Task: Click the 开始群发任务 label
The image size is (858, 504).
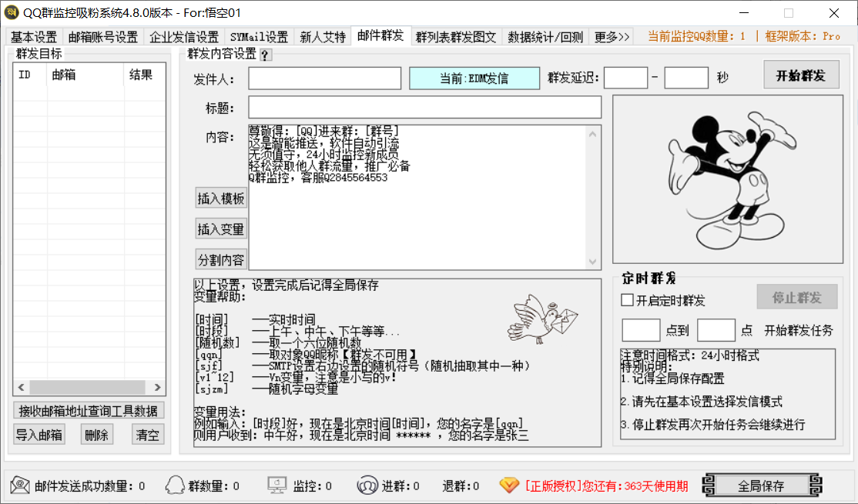Action: click(x=799, y=330)
